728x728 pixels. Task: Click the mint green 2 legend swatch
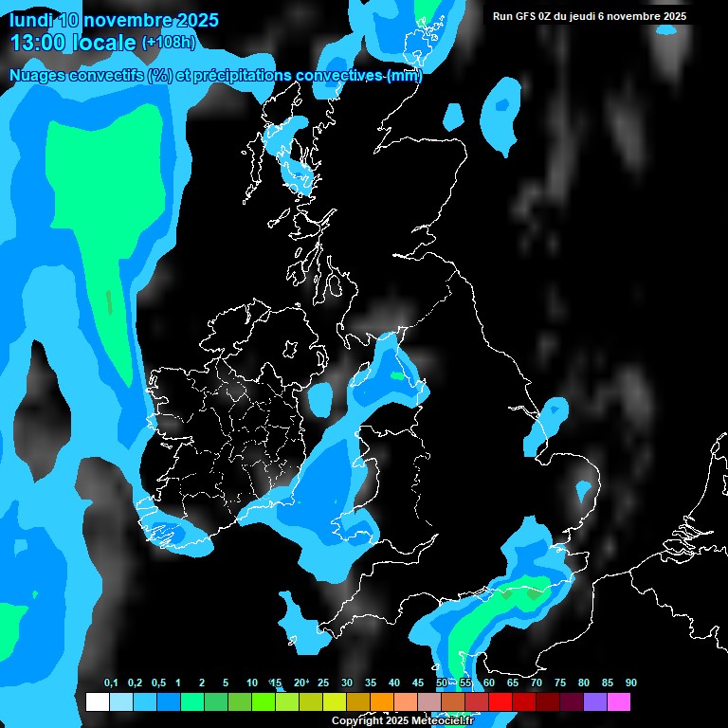(x=191, y=702)
